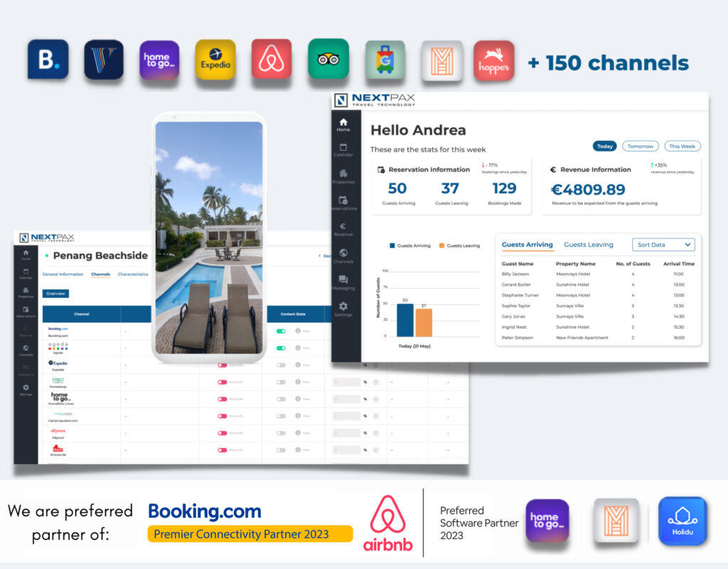Viewport: 728px width, 569px height.
Task: Open Messaging in the Hello Andrea dashboard sidebar
Action: tap(343, 282)
